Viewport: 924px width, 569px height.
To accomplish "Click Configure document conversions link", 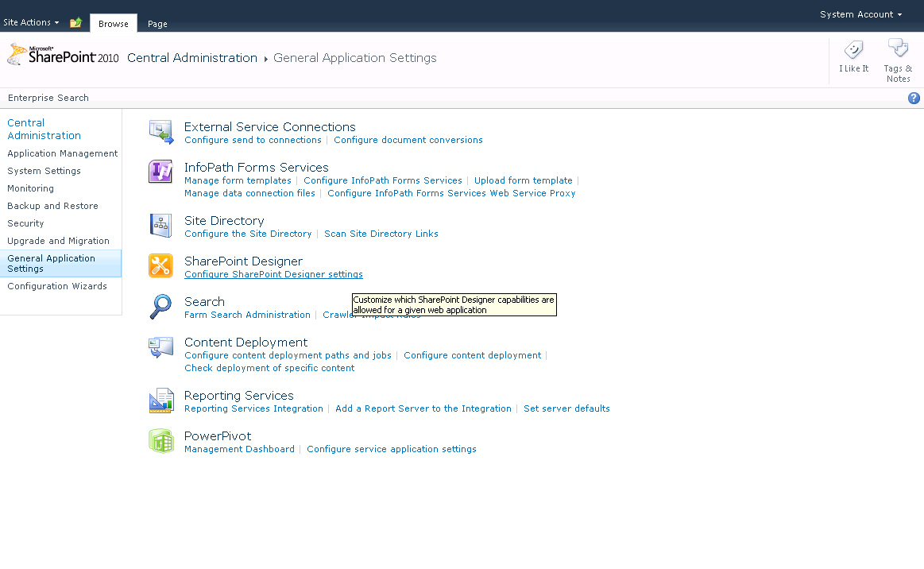I will tap(408, 140).
